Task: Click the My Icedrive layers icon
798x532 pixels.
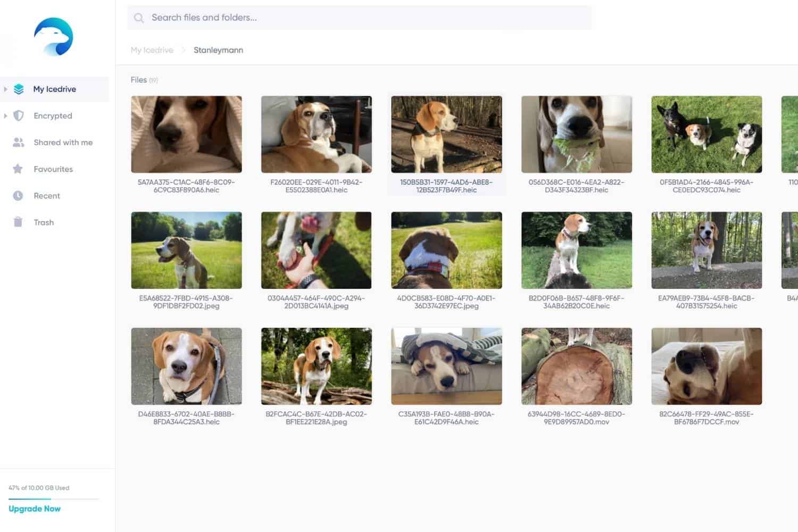Action: tap(19, 89)
